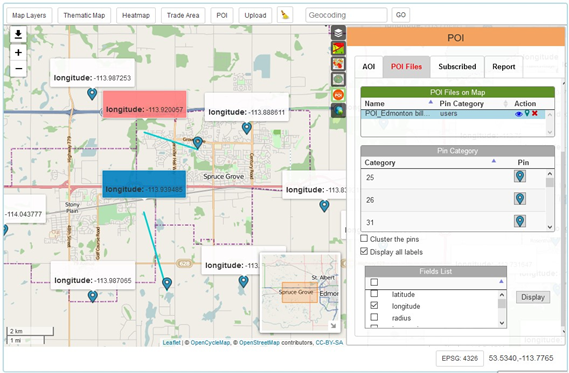Zoom out with the minus button
The image size is (569, 373).
(x=18, y=68)
